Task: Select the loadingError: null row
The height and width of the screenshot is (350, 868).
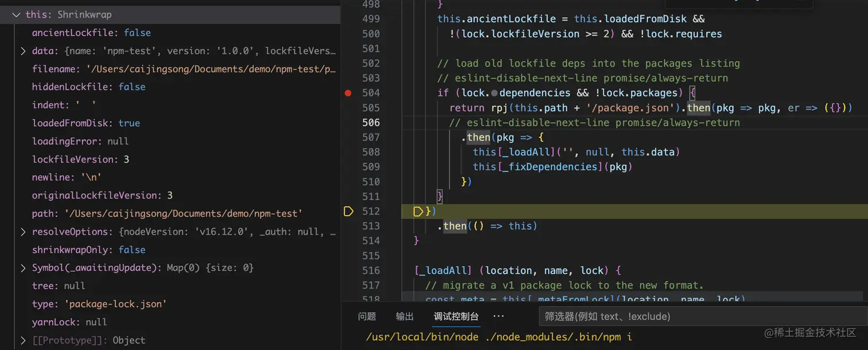Action: (170, 141)
